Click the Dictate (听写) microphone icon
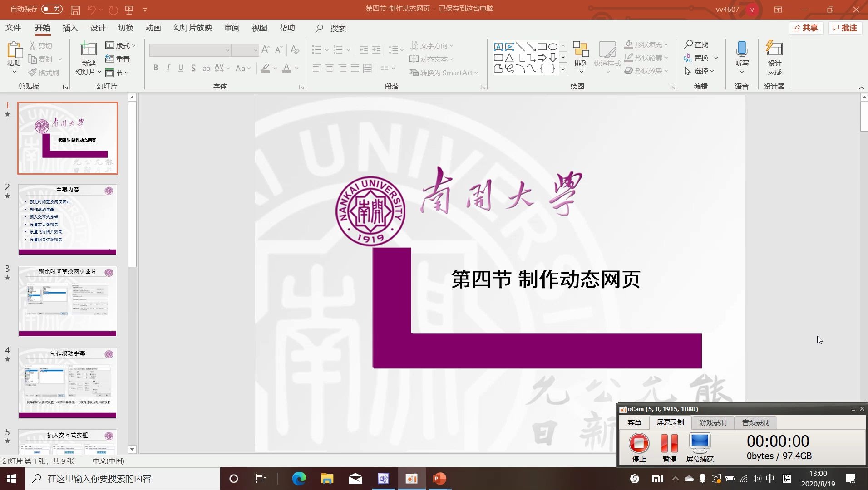 click(742, 49)
